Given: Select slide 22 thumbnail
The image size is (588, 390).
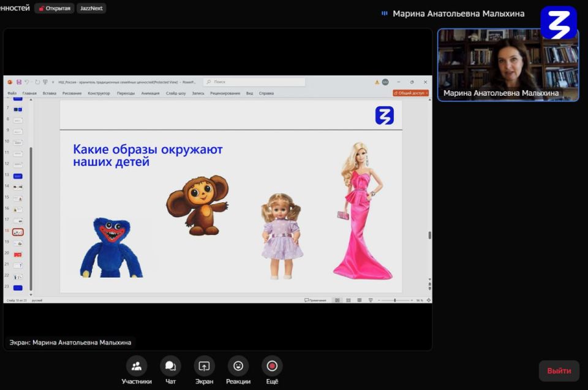Looking at the screenshot, I should pos(18,277).
